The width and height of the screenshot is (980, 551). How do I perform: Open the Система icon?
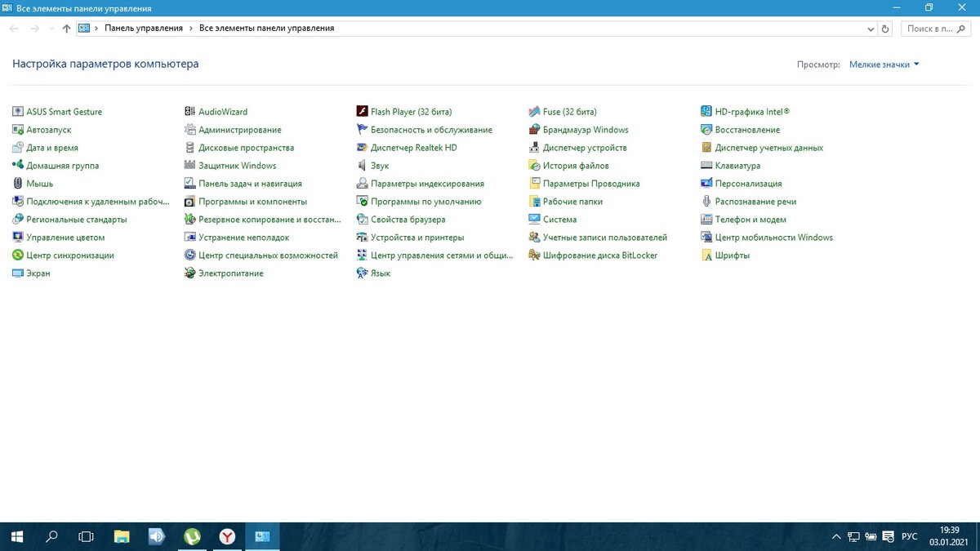tap(535, 220)
